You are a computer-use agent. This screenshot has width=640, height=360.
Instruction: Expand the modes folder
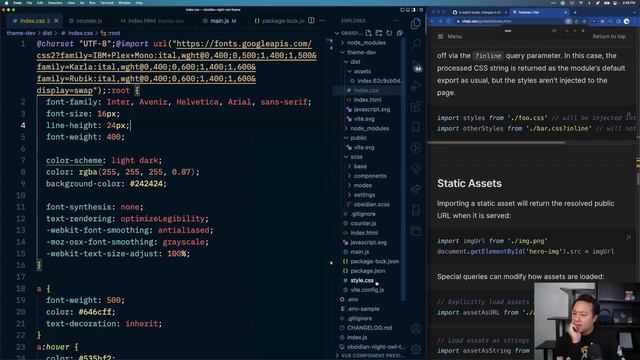[x=362, y=185]
